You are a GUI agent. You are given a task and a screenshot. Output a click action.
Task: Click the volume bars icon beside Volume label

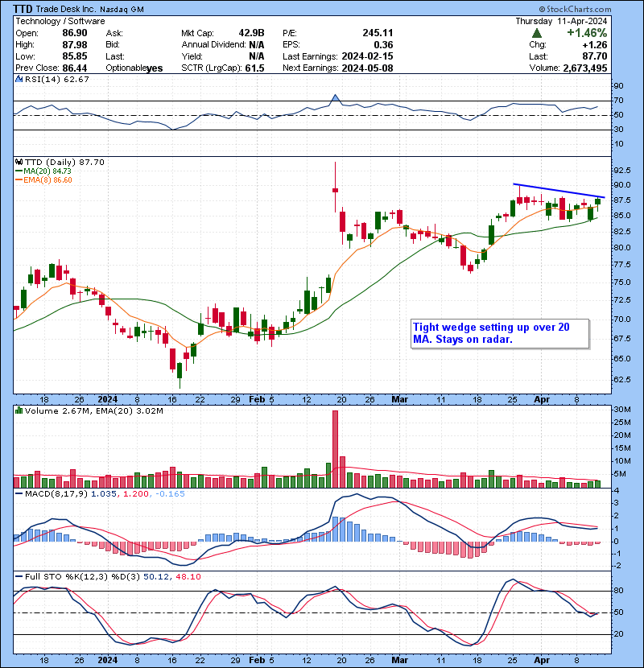click(x=19, y=411)
